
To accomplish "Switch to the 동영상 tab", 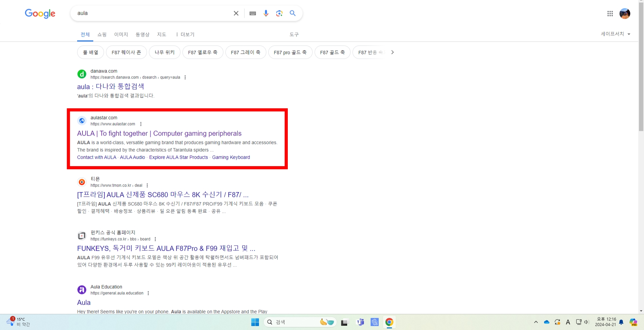I will tap(143, 34).
